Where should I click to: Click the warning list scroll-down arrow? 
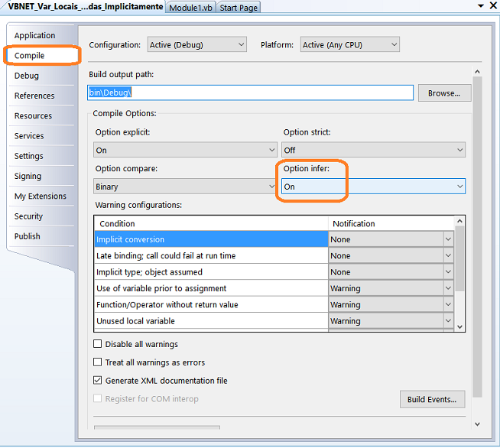click(459, 327)
